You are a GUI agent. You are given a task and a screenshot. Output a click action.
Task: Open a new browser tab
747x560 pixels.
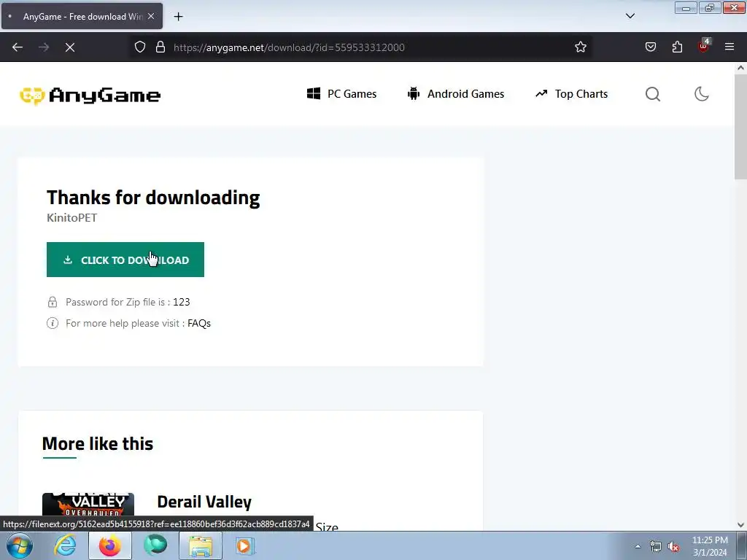click(178, 17)
